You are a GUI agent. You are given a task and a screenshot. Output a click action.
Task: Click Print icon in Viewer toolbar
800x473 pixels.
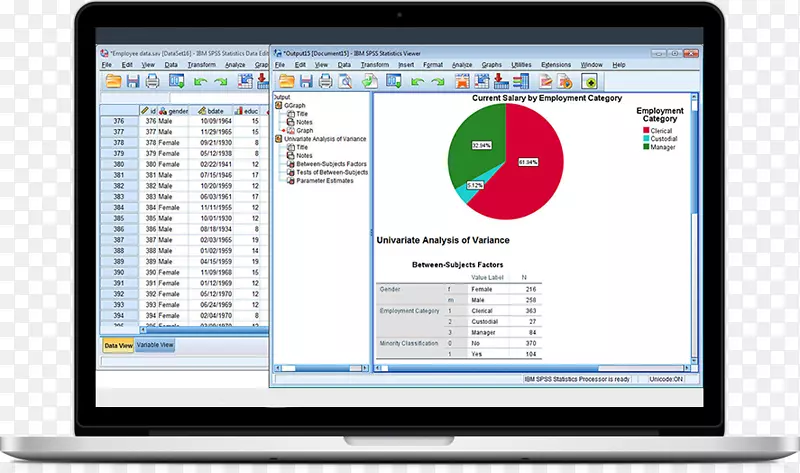326,81
